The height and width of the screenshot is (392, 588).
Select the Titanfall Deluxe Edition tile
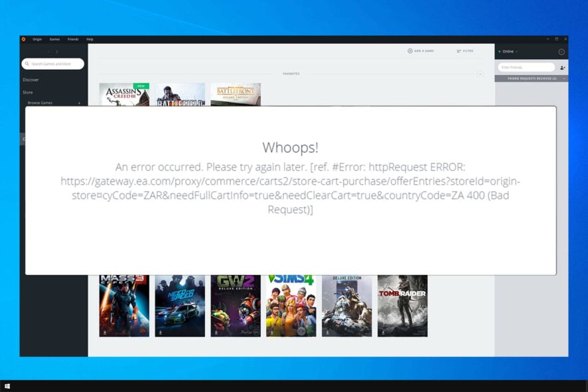347,306
